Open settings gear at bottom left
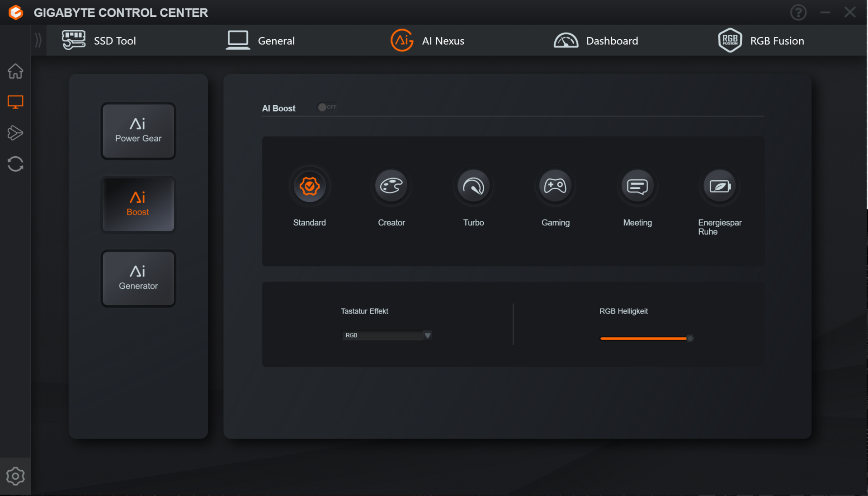The width and height of the screenshot is (868, 496). [15, 476]
